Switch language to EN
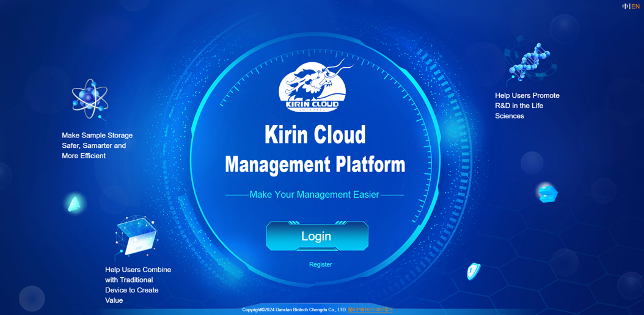644x315 pixels. pos(635,6)
